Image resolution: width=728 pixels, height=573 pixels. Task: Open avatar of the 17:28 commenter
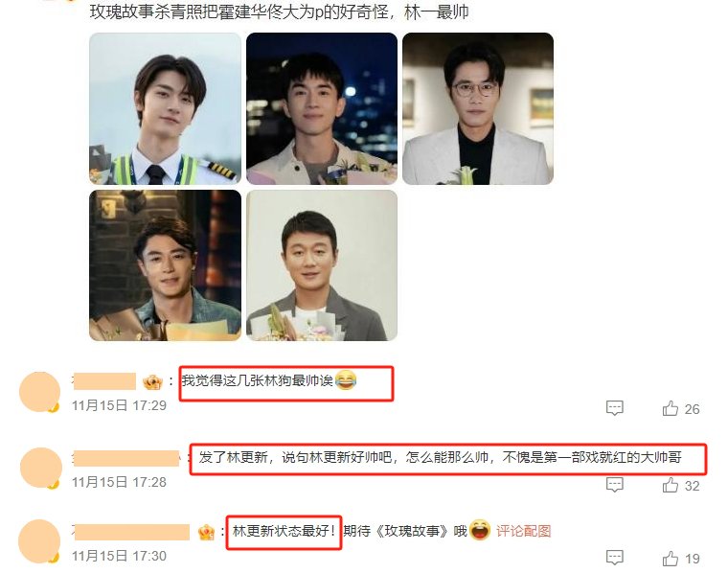coord(41,468)
